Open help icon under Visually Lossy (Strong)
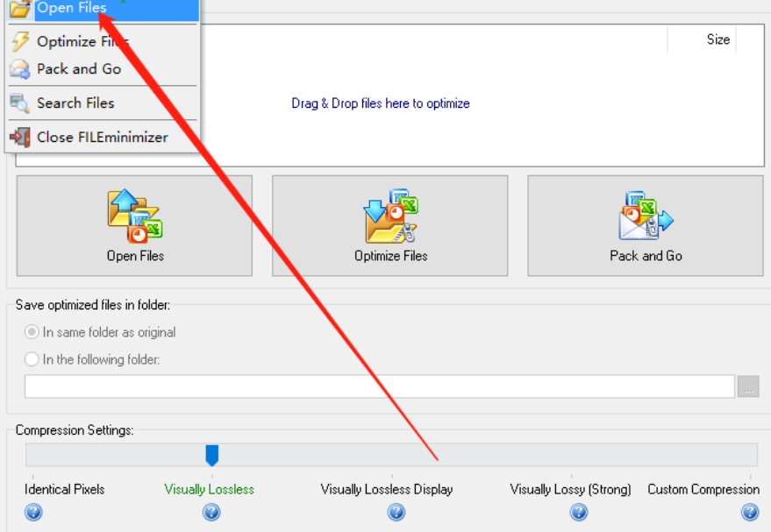This screenshot has height=532, width=771. (579, 513)
